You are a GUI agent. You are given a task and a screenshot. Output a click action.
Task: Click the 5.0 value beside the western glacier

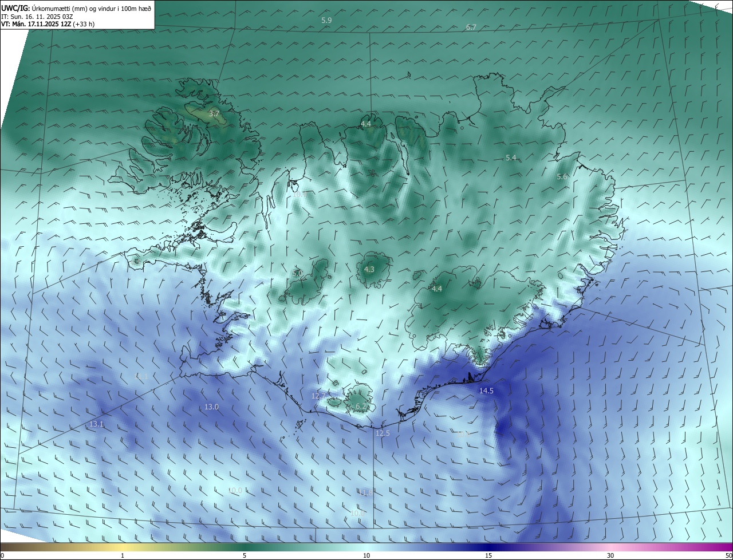tap(297, 274)
